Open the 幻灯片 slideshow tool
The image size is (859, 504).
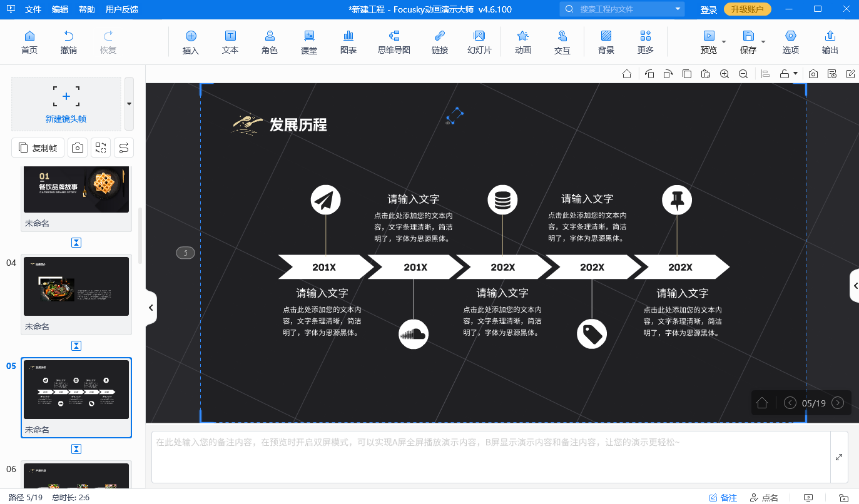pyautogui.click(x=479, y=42)
